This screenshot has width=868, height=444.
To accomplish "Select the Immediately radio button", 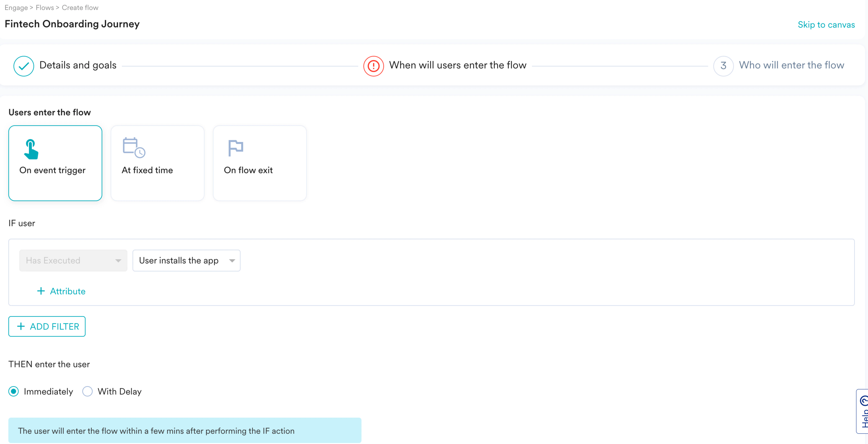I will coord(14,391).
